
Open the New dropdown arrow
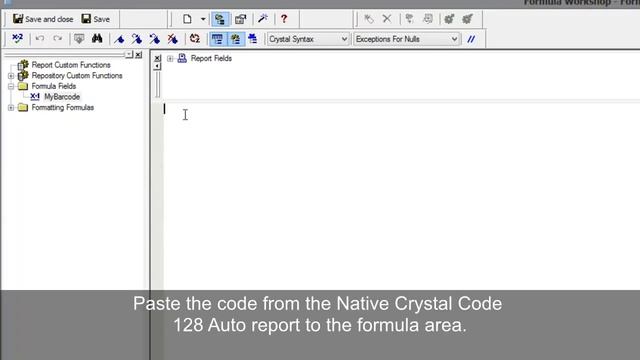coord(203,19)
